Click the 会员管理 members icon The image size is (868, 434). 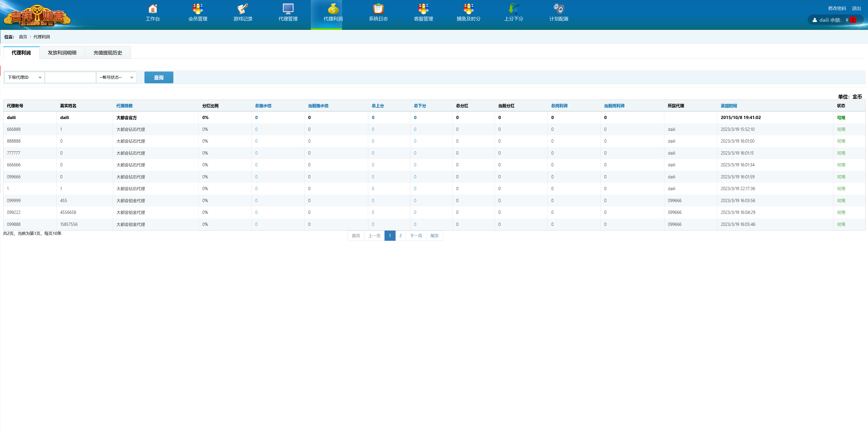point(198,9)
